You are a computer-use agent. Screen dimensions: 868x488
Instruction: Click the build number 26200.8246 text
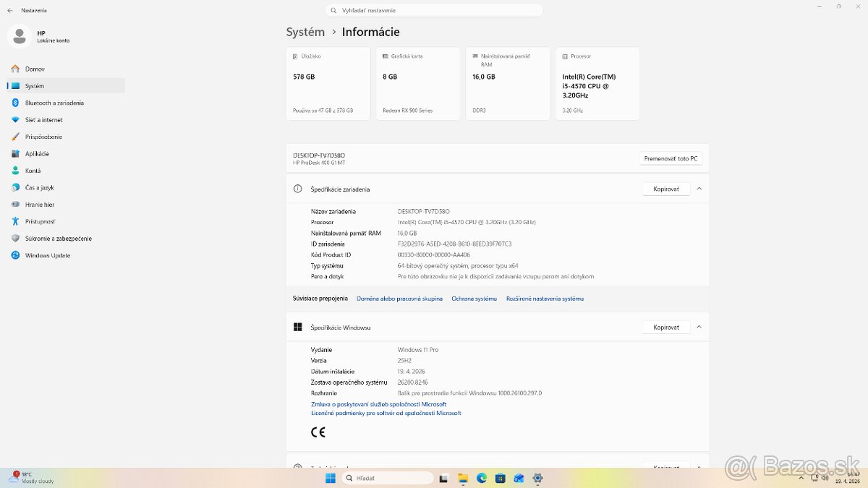413,382
